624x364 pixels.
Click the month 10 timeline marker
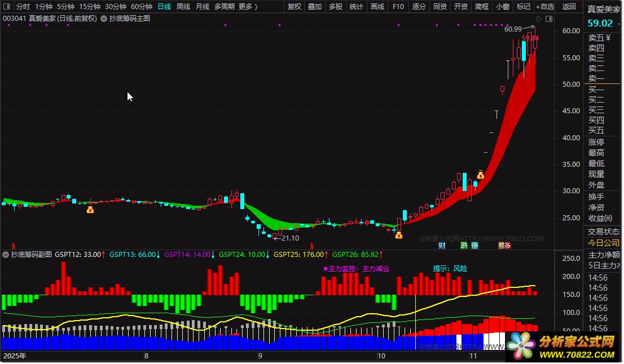[381, 356]
